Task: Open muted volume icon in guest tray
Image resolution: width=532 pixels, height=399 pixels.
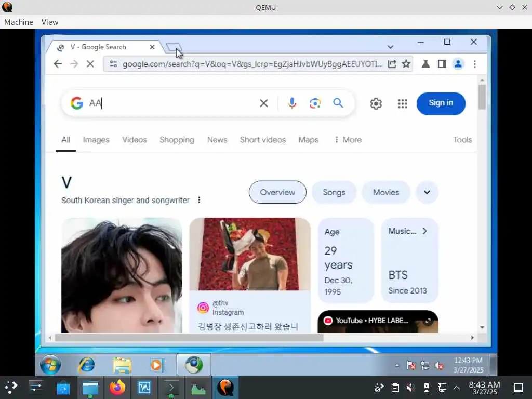Action: (x=440, y=365)
